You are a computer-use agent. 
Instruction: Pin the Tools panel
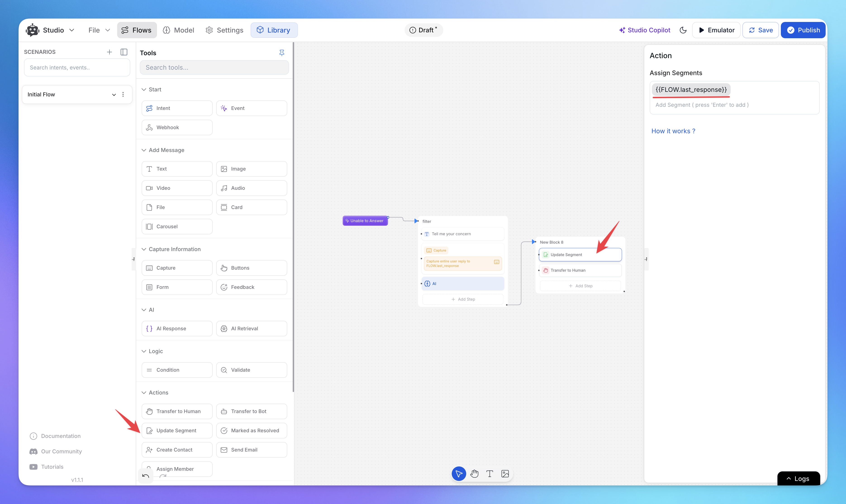pos(282,53)
